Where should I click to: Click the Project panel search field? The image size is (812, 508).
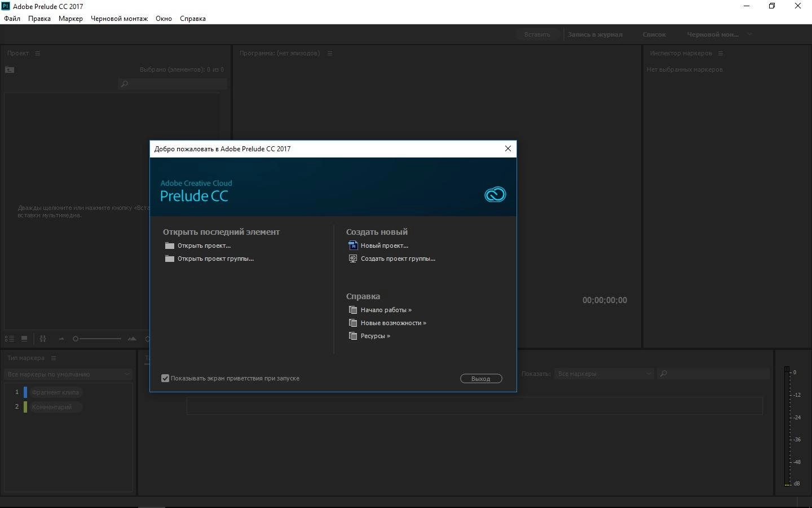173,84
